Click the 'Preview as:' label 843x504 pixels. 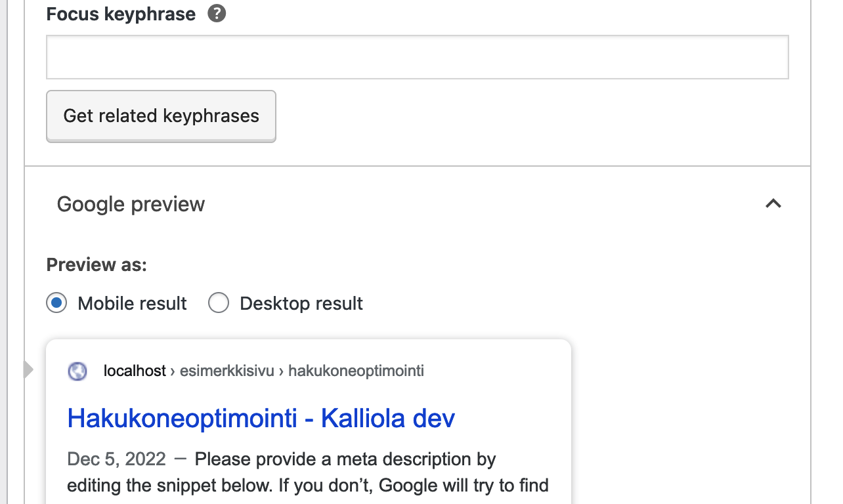click(x=97, y=265)
